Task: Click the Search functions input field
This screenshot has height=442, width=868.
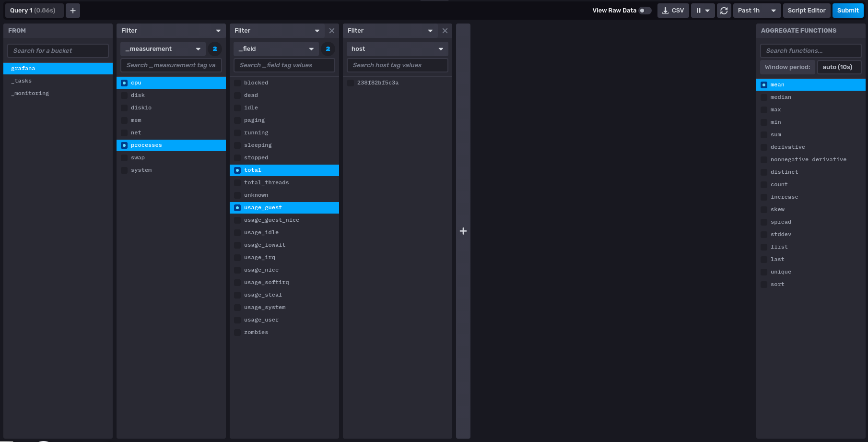Action: [x=811, y=51]
